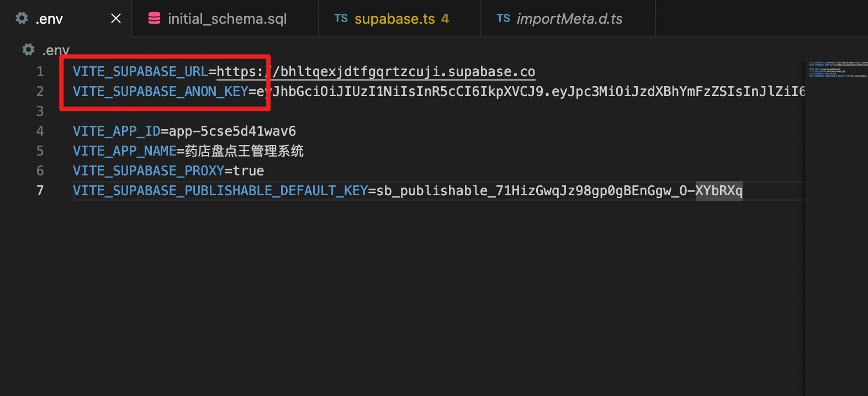Click the database icon on initial_schema.sql tab
This screenshot has height=396, width=868.
click(x=155, y=18)
